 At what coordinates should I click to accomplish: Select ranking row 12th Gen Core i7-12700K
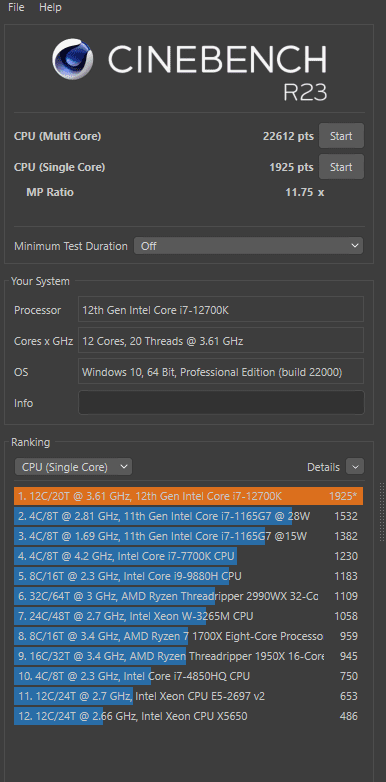coord(189,496)
